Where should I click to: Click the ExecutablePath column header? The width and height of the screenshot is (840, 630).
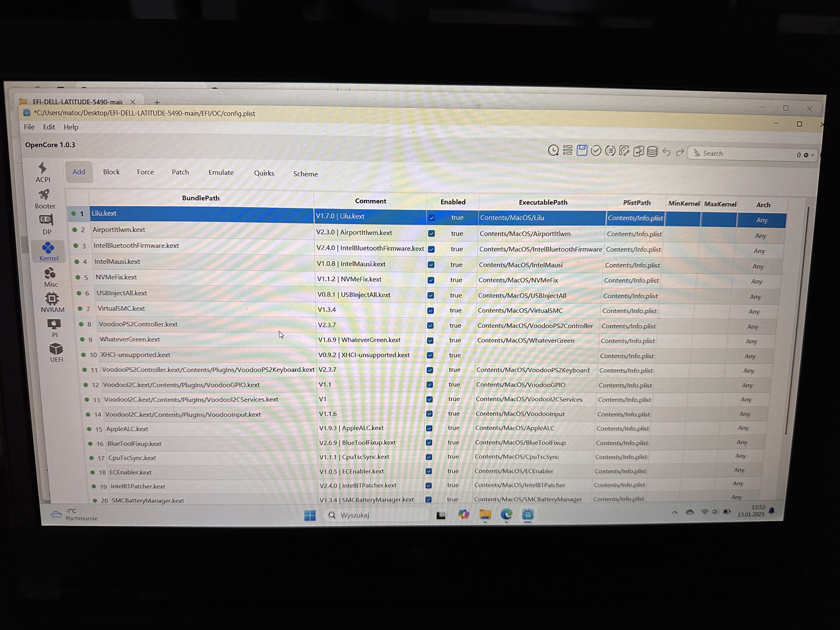543,202
